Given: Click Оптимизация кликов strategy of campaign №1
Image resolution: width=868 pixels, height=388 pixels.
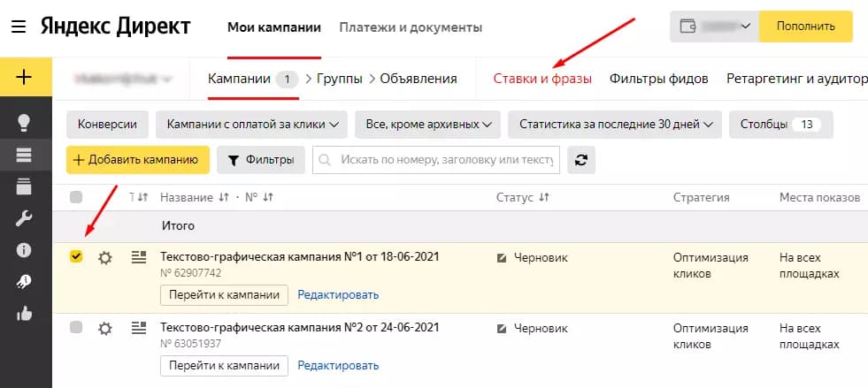Looking at the screenshot, I should 711,266.
